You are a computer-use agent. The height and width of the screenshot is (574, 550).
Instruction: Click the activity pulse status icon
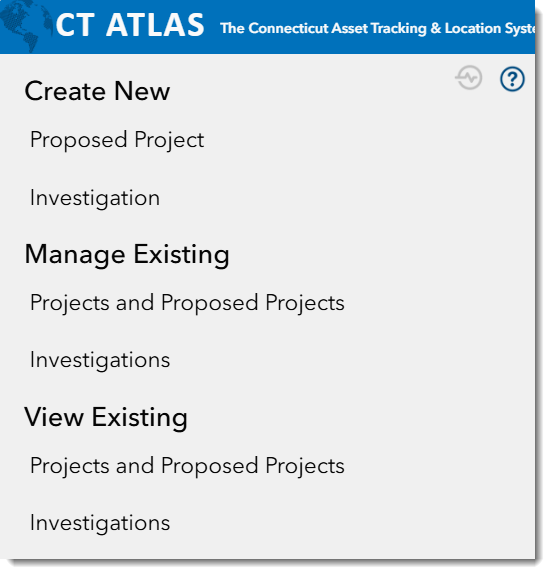(469, 77)
